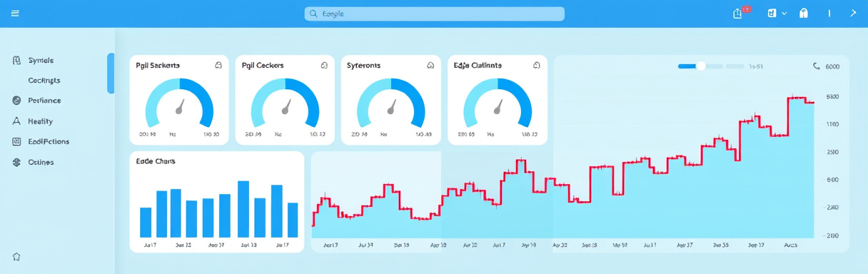868x274 pixels.
Task: Click the "1100" axis value
Action: tap(832, 124)
